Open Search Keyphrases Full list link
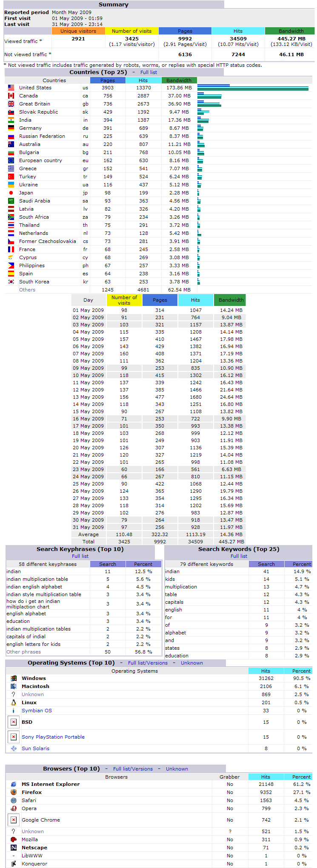Image resolution: width=317 pixels, height=868 pixels. (80, 556)
